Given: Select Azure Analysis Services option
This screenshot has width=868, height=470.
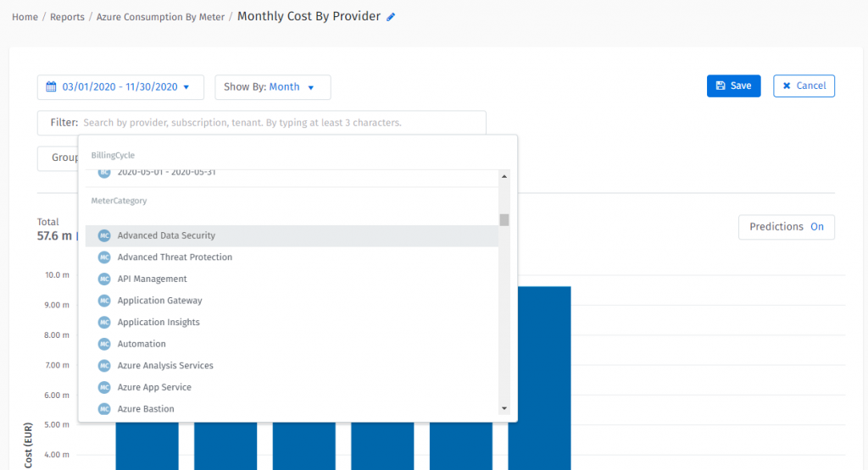Looking at the screenshot, I should click(165, 366).
